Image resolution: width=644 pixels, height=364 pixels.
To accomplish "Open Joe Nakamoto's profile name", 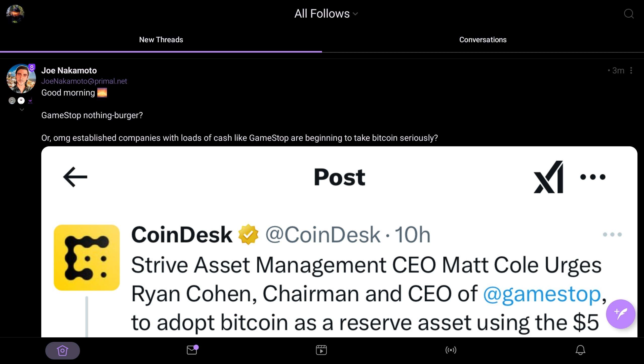I will (69, 71).
